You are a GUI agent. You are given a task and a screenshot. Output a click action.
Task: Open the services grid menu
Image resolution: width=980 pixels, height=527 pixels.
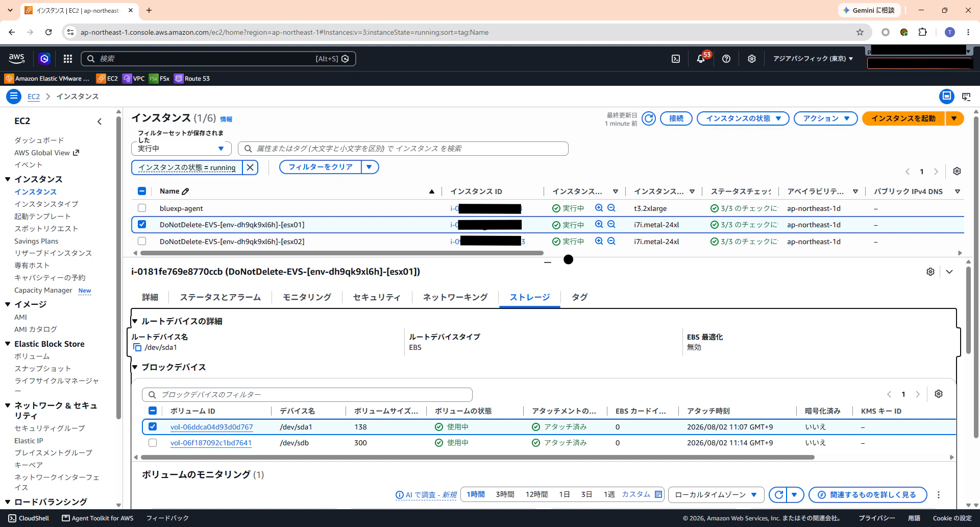(x=68, y=59)
